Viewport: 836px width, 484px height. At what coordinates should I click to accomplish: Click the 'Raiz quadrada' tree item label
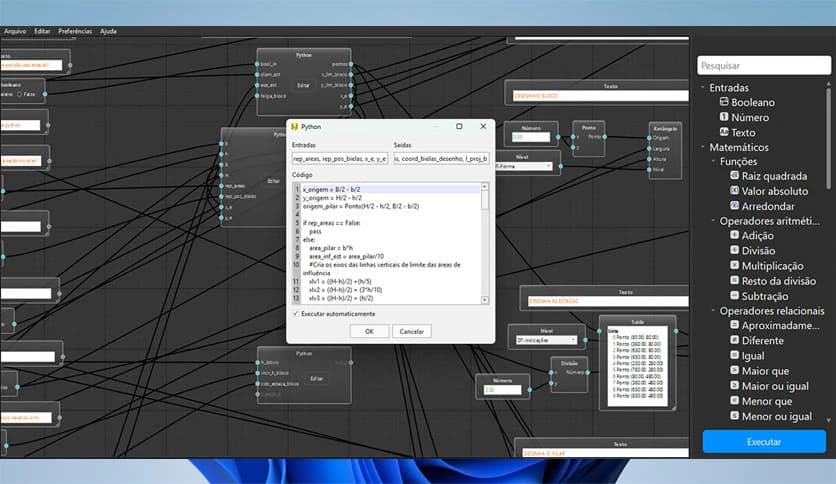(774, 175)
